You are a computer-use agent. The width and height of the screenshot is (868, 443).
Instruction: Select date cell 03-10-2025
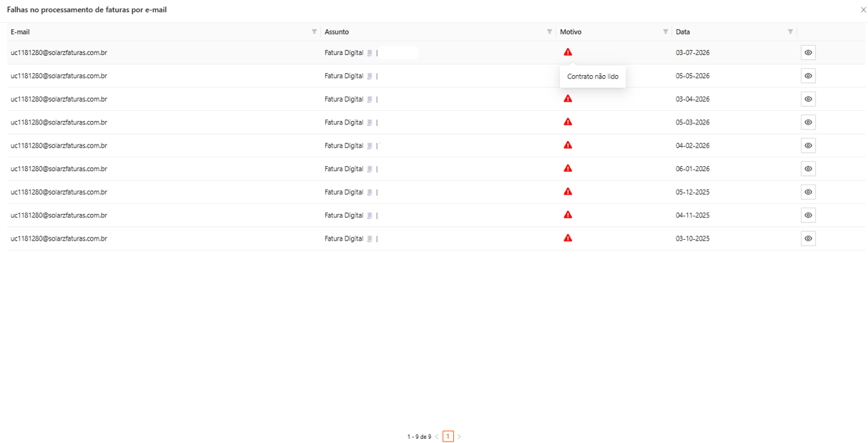pyautogui.click(x=693, y=238)
